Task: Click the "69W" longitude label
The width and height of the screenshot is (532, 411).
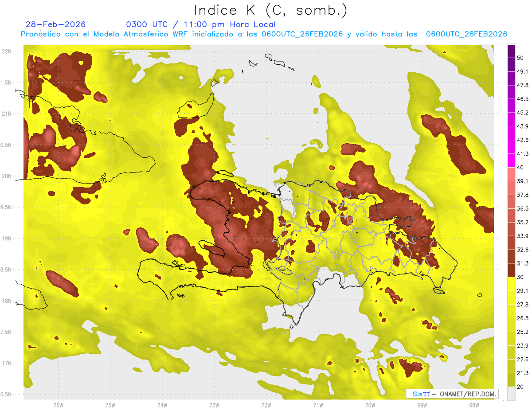Action: click(422, 405)
